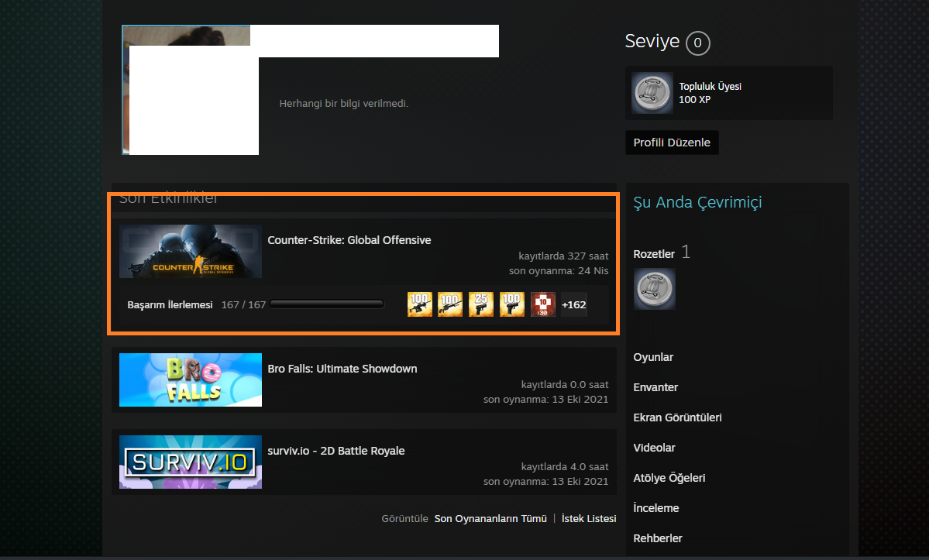View the second 100 sniper achievement icon
929x560 pixels.
(x=449, y=304)
